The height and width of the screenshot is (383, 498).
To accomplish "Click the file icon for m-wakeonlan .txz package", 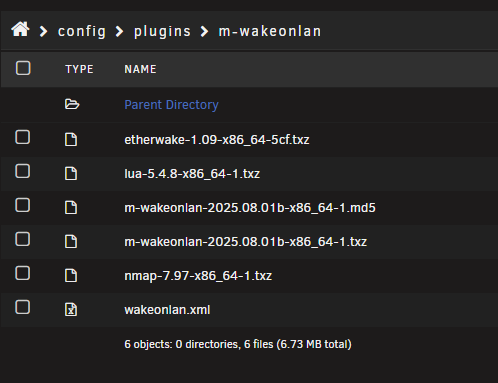I will [x=71, y=242].
